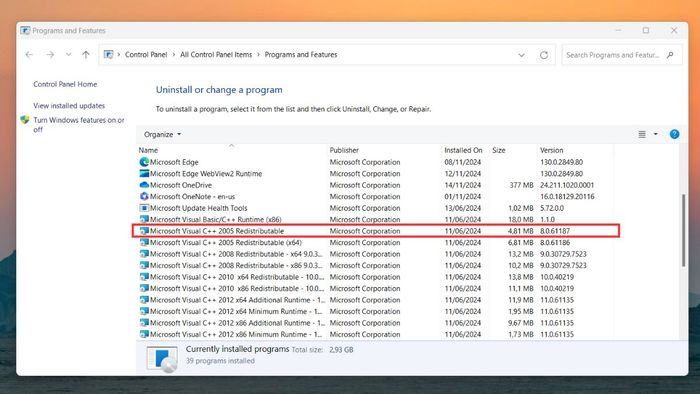Select All Control Panel Items breadcrumb

[x=216, y=54]
